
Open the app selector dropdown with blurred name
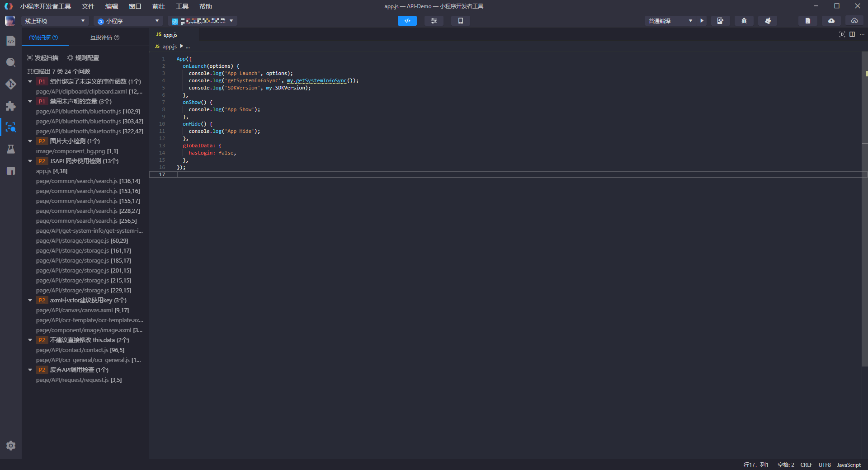203,21
